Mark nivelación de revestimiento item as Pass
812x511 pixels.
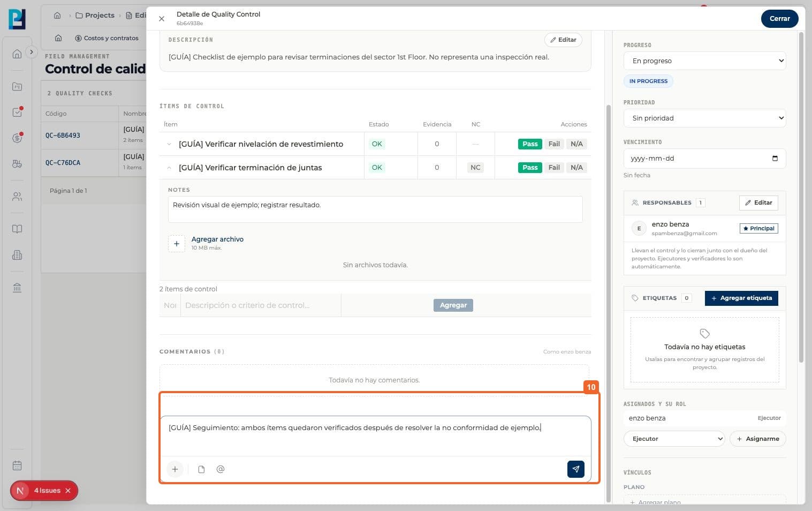pyautogui.click(x=530, y=144)
